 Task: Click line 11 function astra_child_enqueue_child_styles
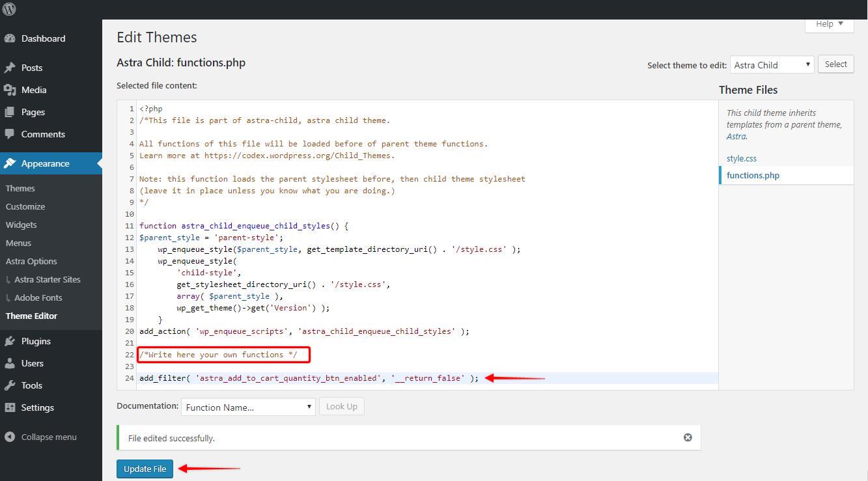tap(244, 226)
